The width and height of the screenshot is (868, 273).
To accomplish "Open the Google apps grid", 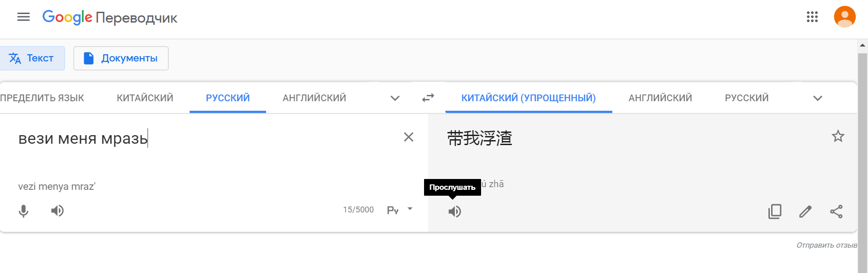I will click(x=812, y=17).
